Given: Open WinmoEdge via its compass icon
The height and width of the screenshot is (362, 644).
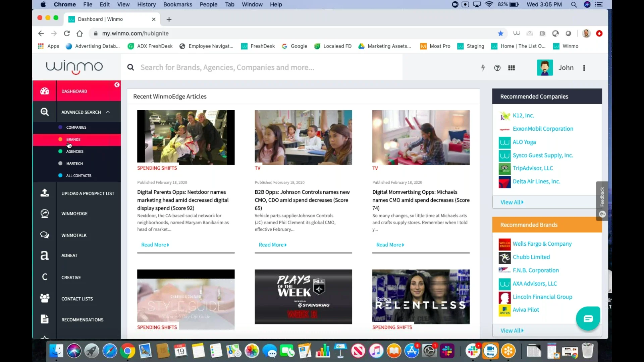Looking at the screenshot, I should pos(45,214).
